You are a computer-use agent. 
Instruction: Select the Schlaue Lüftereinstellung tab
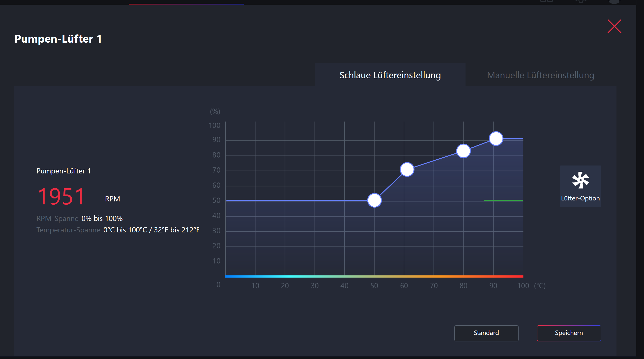[390, 75]
